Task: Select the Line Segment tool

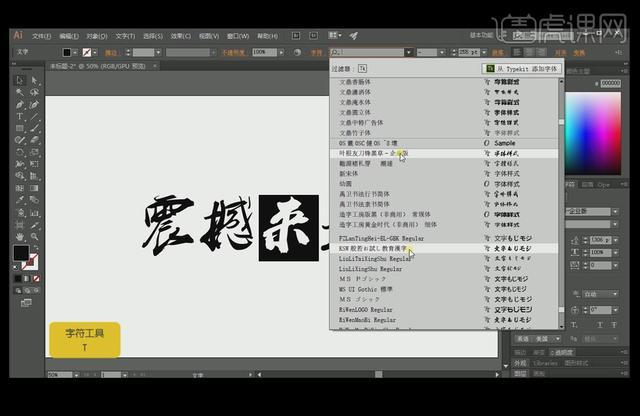Action: tap(32, 117)
